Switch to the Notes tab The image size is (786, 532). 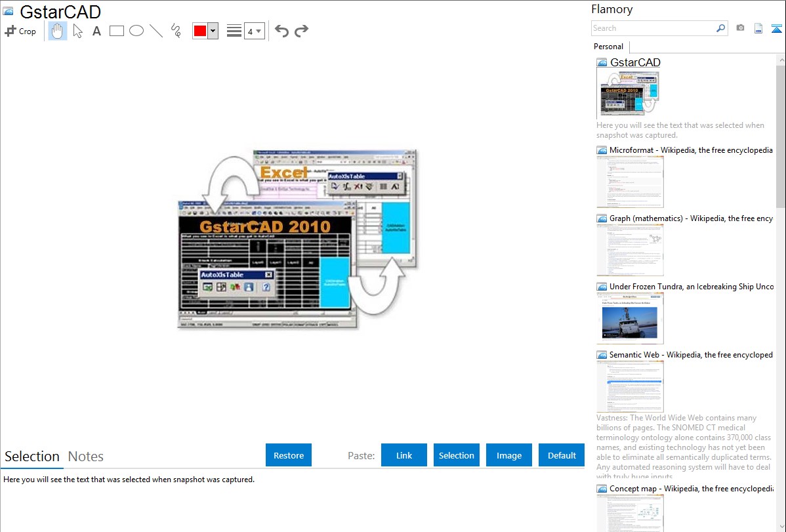click(x=86, y=457)
